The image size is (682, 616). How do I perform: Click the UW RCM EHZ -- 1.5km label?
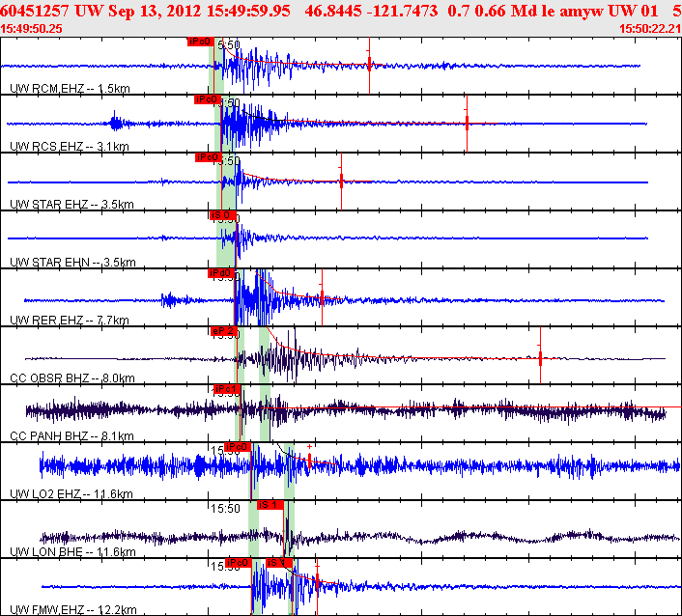tap(70, 89)
